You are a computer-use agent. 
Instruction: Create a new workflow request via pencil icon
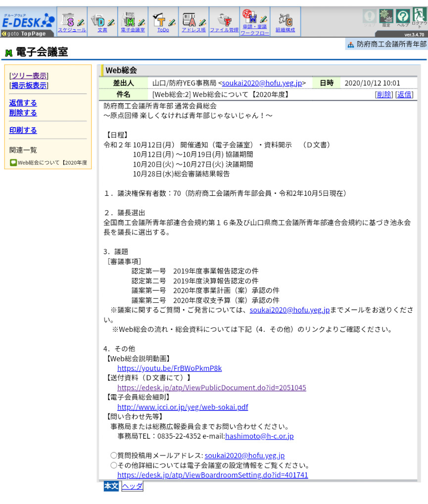pos(264,19)
